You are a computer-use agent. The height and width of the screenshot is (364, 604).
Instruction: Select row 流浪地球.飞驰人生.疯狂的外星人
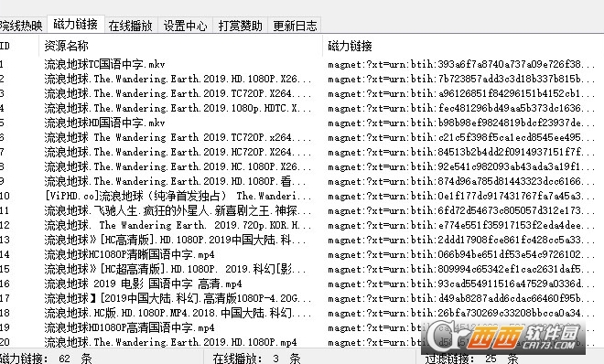(x=178, y=210)
